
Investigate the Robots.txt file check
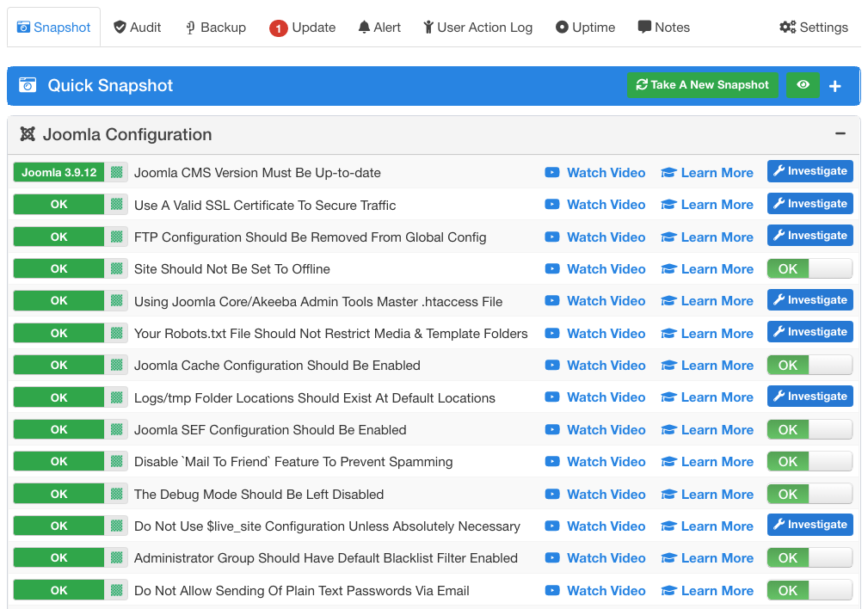(x=810, y=332)
